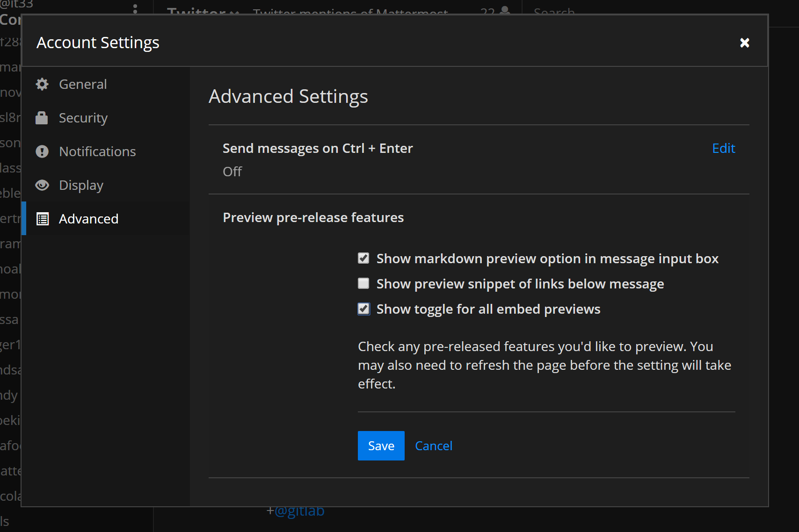799x532 pixels.
Task: Save the pre-release feature settings
Action: coord(381,446)
